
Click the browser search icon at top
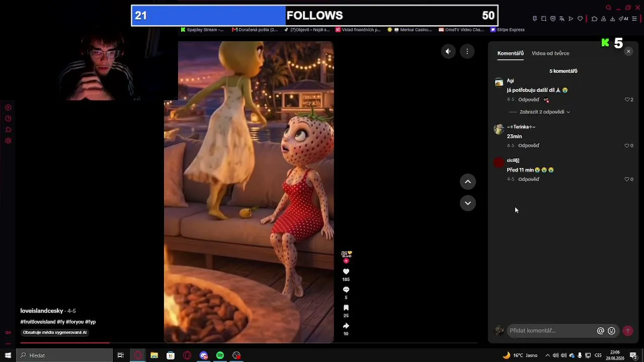[608, 8]
